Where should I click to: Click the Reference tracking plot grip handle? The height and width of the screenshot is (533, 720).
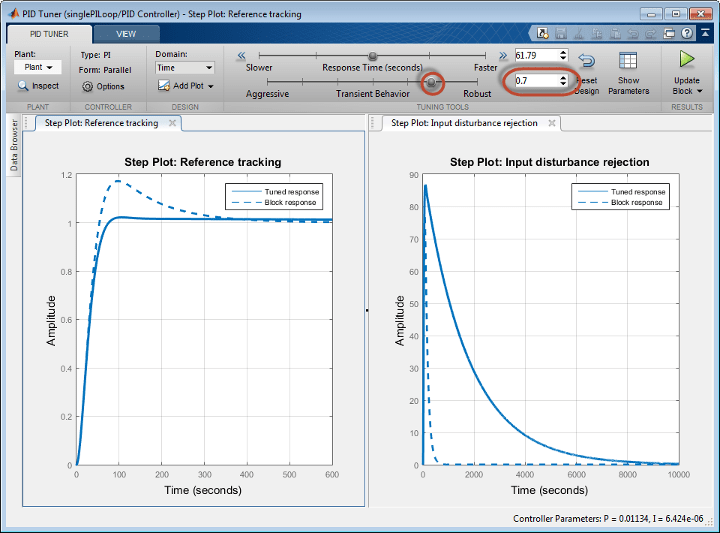tap(27, 123)
